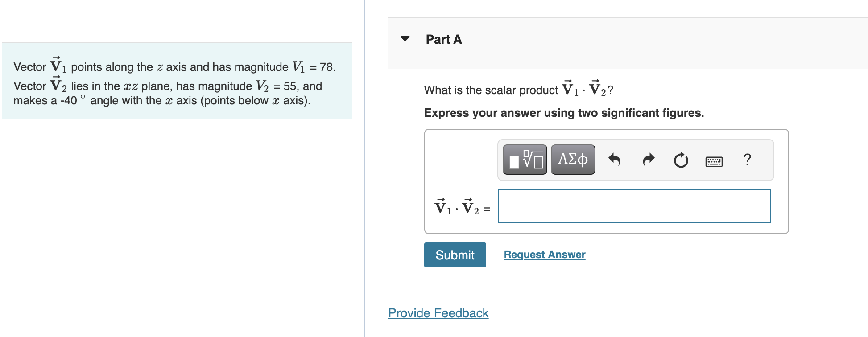Collapse the Part A section triangle
This screenshot has height=337, width=868.
click(x=405, y=39)
